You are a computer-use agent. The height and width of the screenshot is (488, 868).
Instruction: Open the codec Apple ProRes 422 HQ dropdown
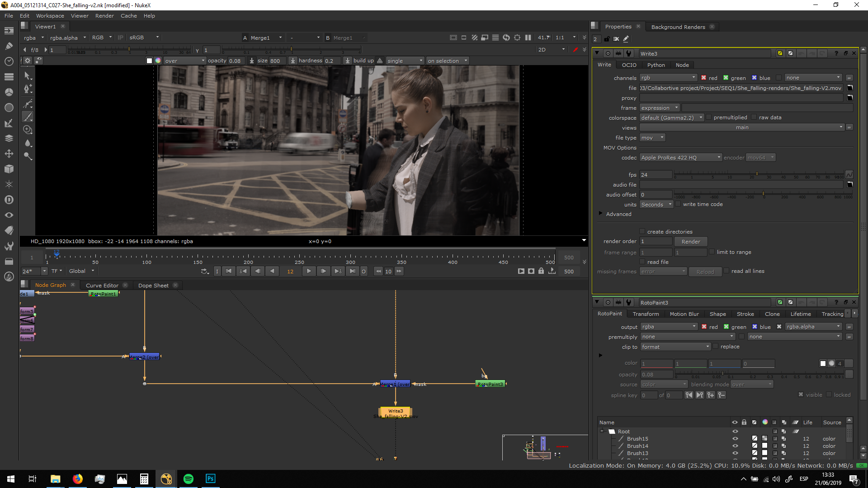point(681,158)
